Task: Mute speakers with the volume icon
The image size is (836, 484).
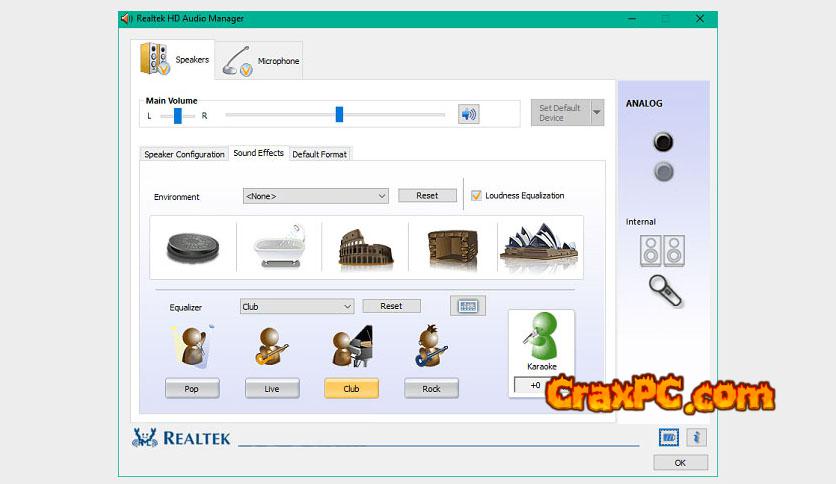Action: point(469,114)
